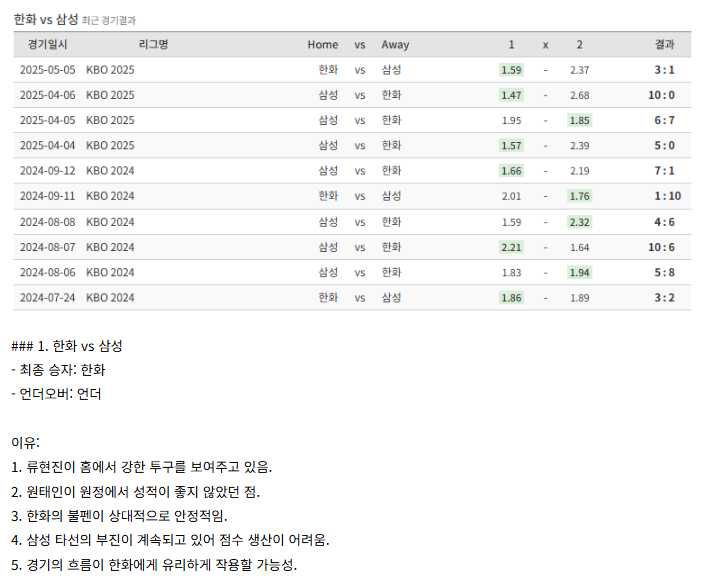708x586 pixels.
Task: Click the 4 : 6 result
Action: point(665,222)
